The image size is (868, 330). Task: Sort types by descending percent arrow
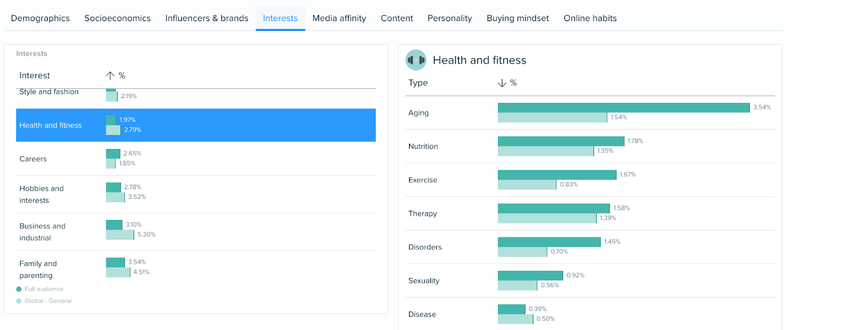[x=502, y=83]
